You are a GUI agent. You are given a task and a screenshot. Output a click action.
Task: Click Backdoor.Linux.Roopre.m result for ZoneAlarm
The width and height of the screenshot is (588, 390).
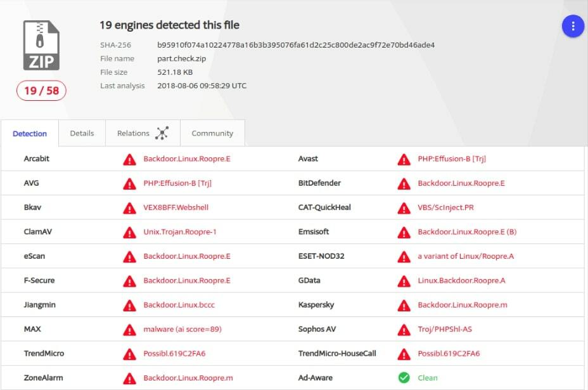(188, 378)
